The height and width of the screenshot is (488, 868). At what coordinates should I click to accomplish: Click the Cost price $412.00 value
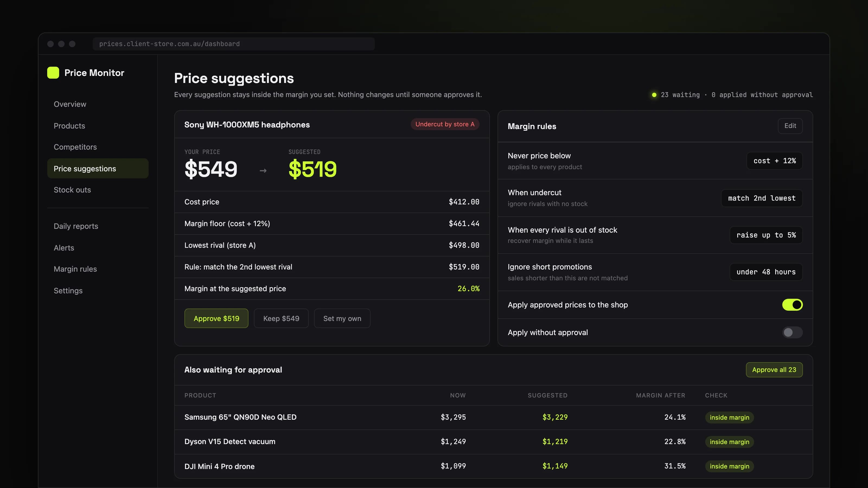[x=464, y=202]
